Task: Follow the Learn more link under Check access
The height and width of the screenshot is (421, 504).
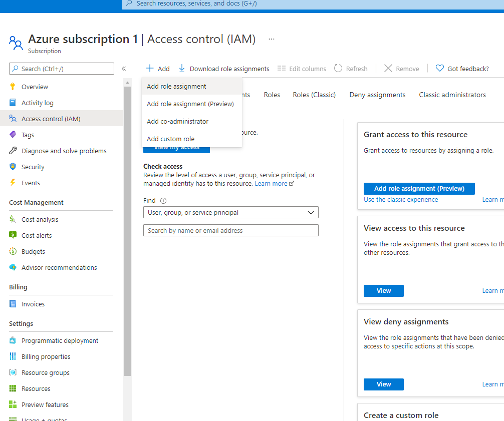Action: (274, 183)
